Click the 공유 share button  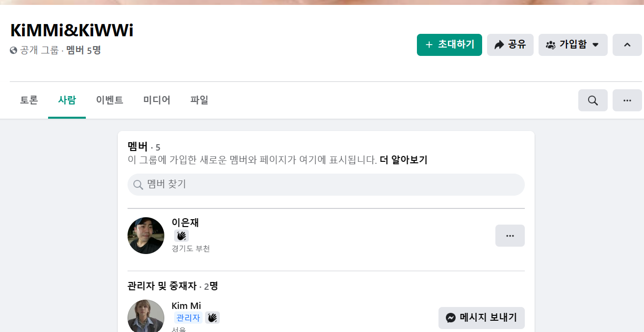coord(510,45)
